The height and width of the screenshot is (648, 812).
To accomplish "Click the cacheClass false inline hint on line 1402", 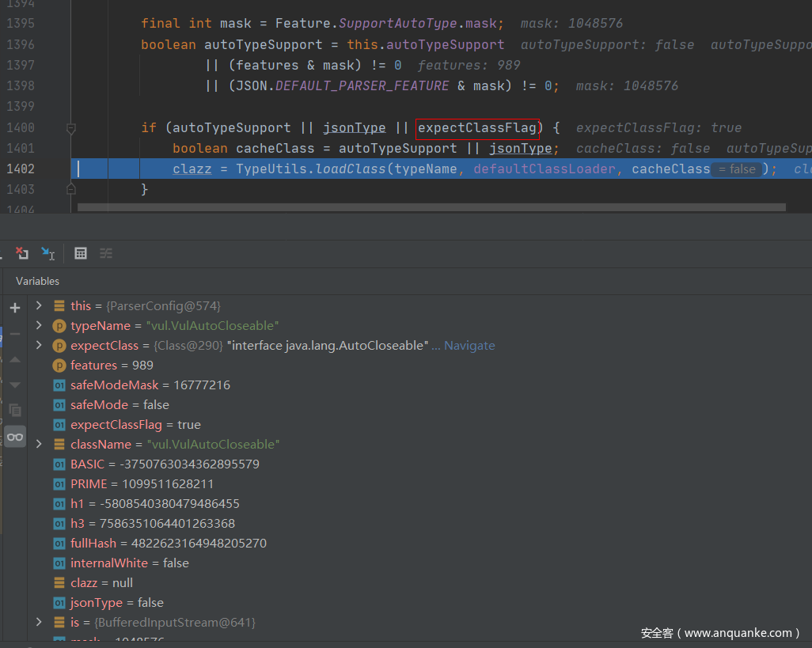I will pyautogui.click(x=736, y=169).
